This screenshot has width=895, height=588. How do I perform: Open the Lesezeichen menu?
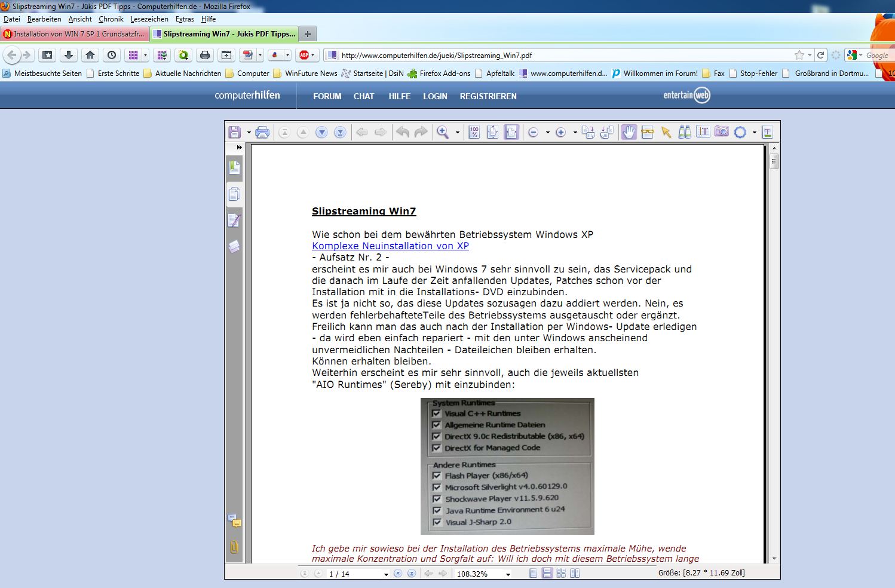149,19
